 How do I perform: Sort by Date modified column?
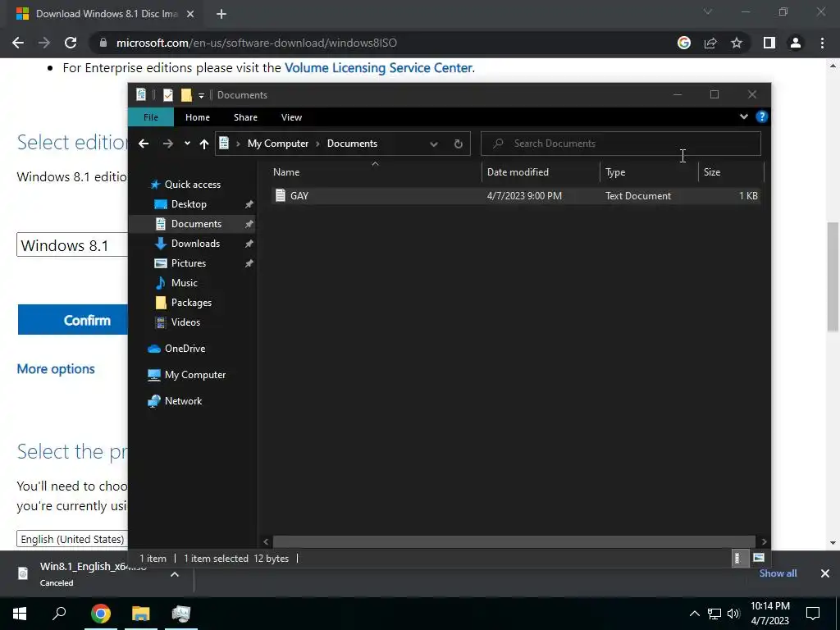coord(541,172)
